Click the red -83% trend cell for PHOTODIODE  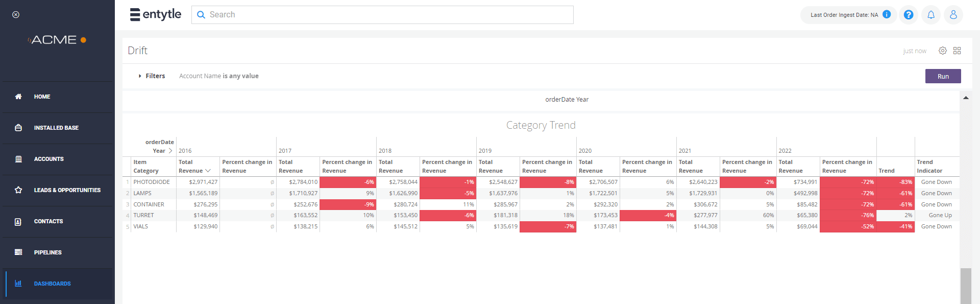(895, 182)
